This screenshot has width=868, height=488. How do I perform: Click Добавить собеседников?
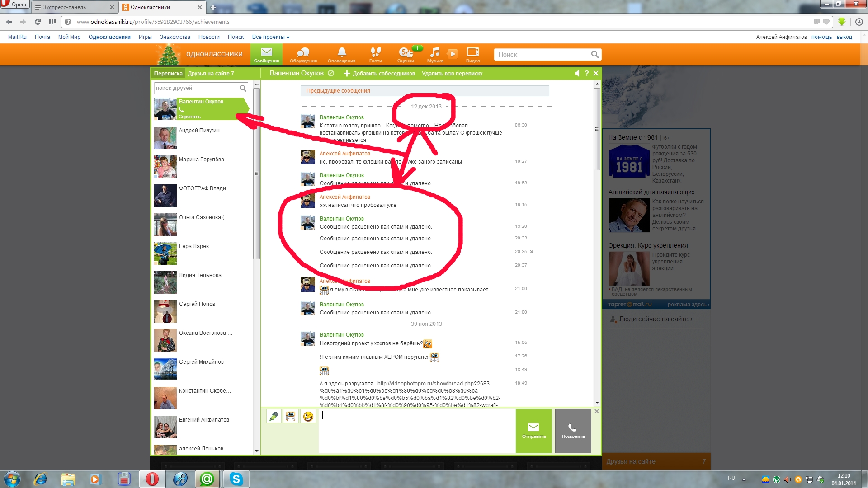click(x=379, y=73)
